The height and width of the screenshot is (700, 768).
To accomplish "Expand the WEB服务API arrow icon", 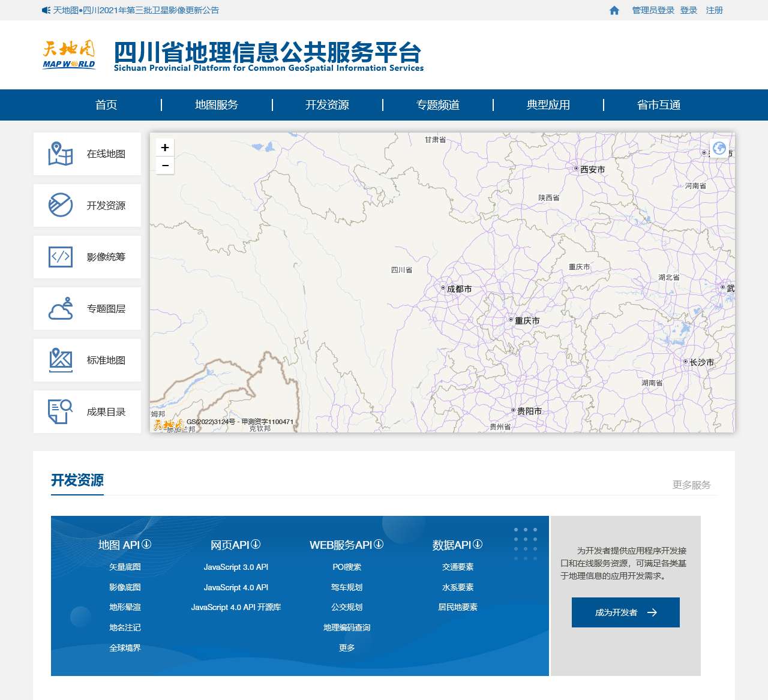I will click(379, 544).
